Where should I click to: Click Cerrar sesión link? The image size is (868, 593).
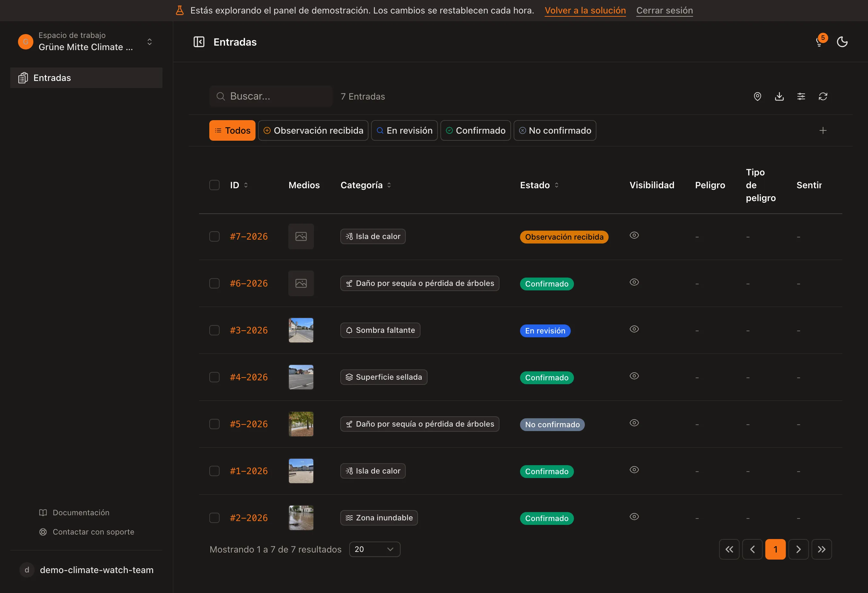(x=664, y=11)
